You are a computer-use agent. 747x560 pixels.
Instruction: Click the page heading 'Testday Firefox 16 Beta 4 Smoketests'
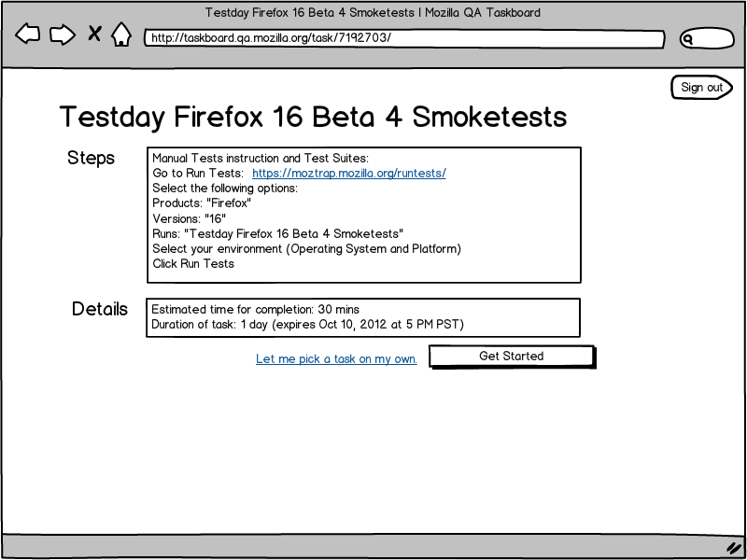click(313, 117)
